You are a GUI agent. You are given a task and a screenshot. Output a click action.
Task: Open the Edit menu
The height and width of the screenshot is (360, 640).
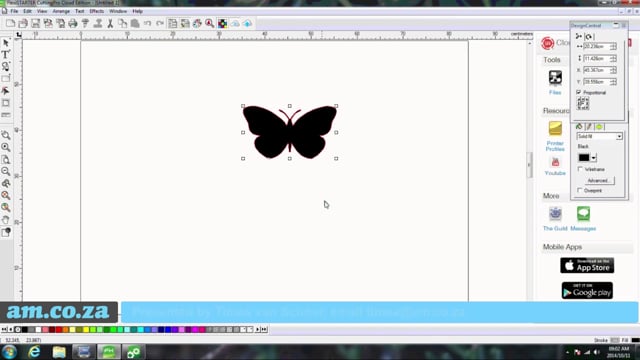pos(27,11)
